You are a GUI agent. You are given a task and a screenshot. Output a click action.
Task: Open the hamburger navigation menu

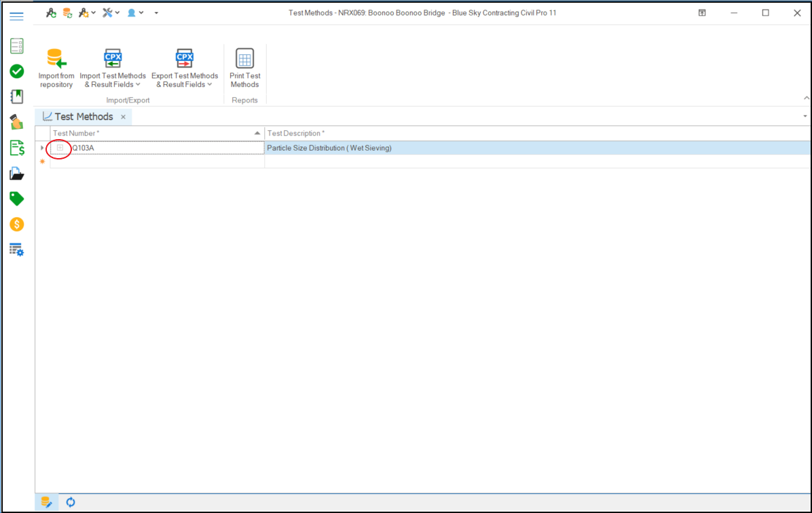(x=17, y=16)
